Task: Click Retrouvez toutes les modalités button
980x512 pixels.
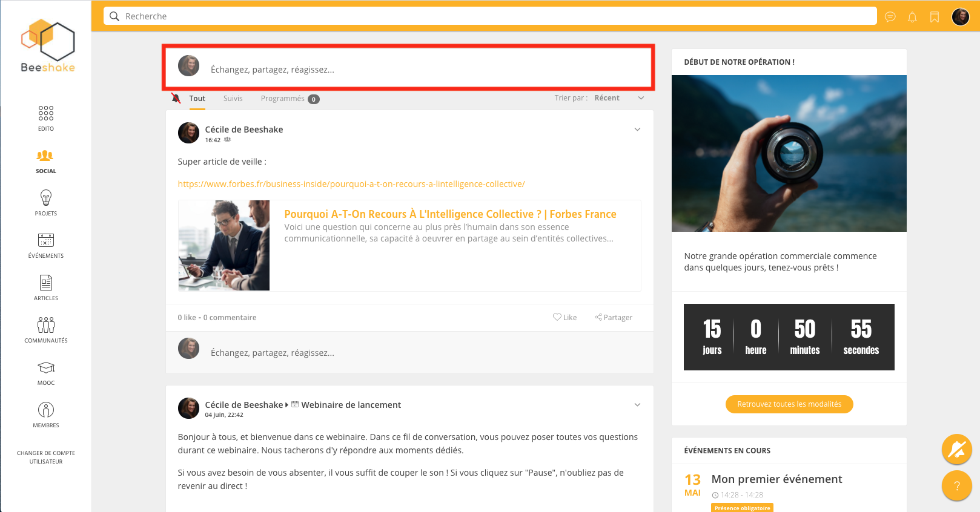Action: 789,404
